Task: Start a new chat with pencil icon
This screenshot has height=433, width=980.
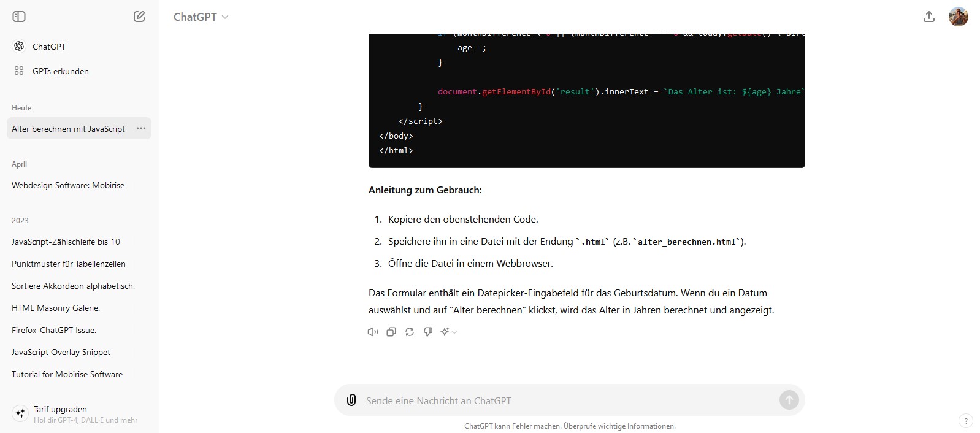Action: coord(139,17)
